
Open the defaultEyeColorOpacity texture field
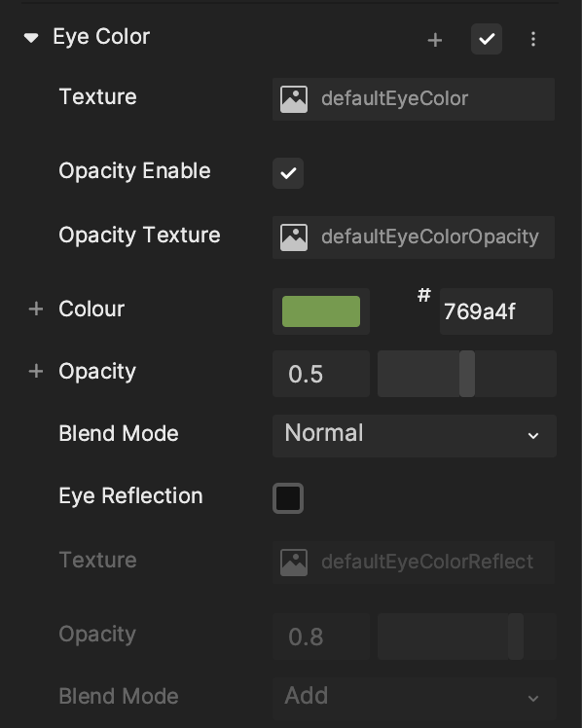tap(414, 237)
